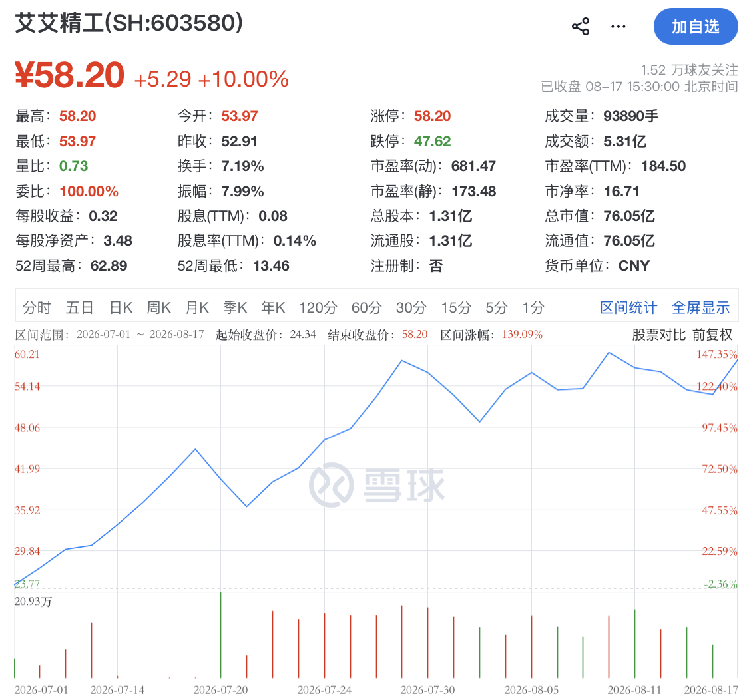
Task: Switch chart to 5分 interval
Action: pyautogui.click(x=497, y=308)
